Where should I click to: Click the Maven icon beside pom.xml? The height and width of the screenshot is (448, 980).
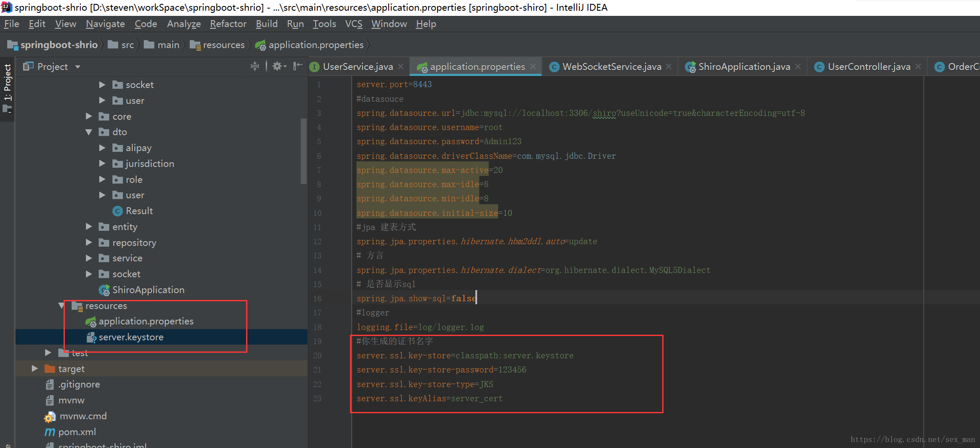[x=49, y=432]
